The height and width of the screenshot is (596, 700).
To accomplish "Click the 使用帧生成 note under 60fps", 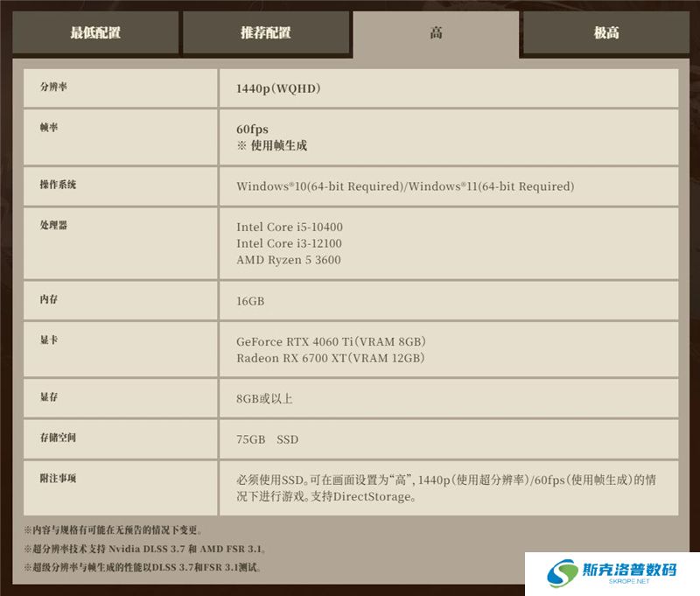I will point(273,146).
